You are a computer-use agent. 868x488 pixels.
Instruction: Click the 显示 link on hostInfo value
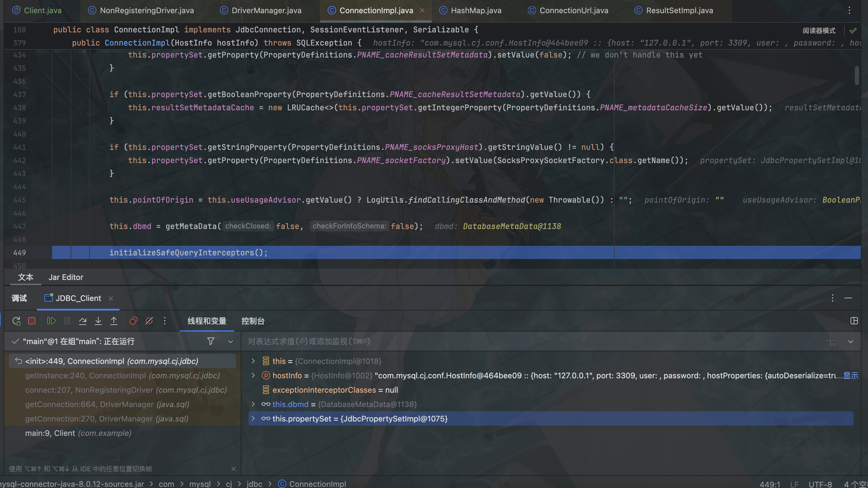[x=851, y=375]
